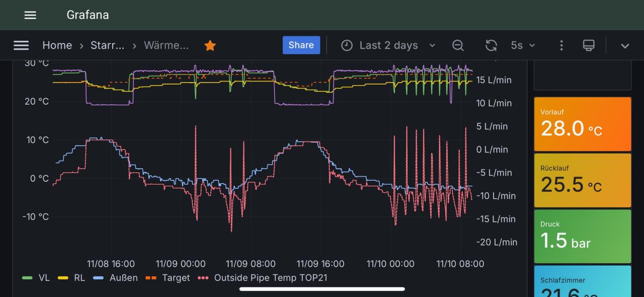Toggle the dashboard navigation menu icon
The image size is (644, 297).
(21, 45)
